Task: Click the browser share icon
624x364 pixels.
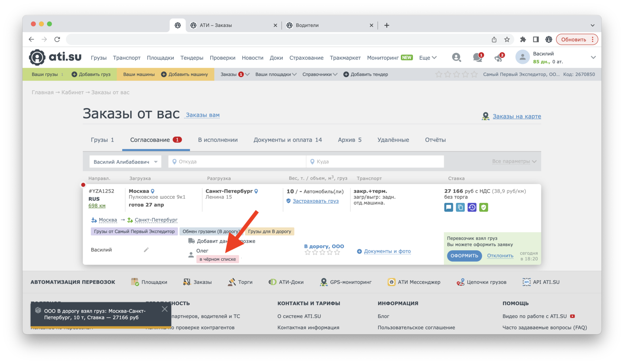Action: [494, 39]
